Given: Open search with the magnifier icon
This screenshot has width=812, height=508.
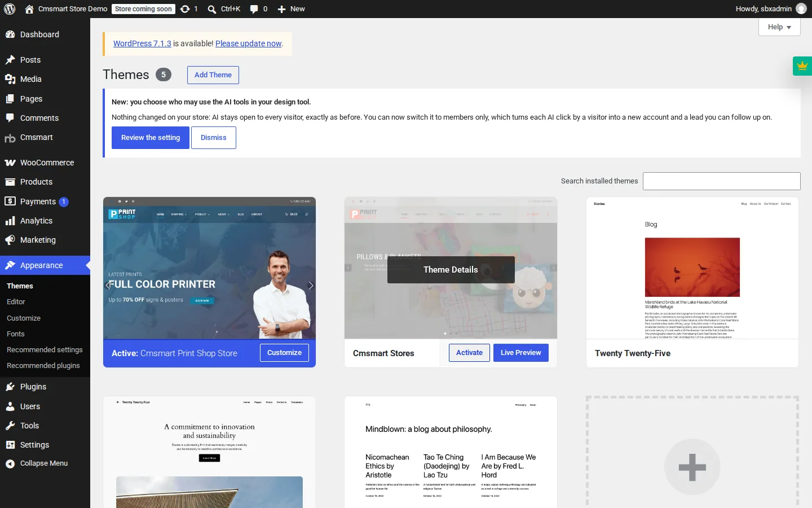Looking at the screenshot, I should (x=212, y=9).
